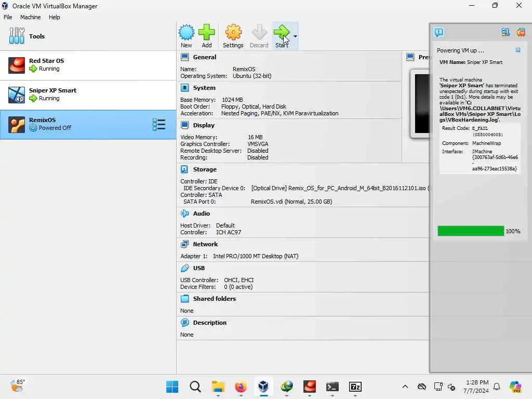This screenshot has height=399, width=532.
Task: Open Firefox from the taskbar
Action: tap(241, 387)
